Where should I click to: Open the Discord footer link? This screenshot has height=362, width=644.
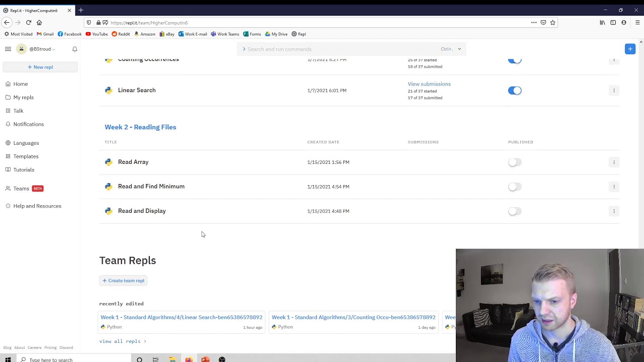tap(66, 348)
